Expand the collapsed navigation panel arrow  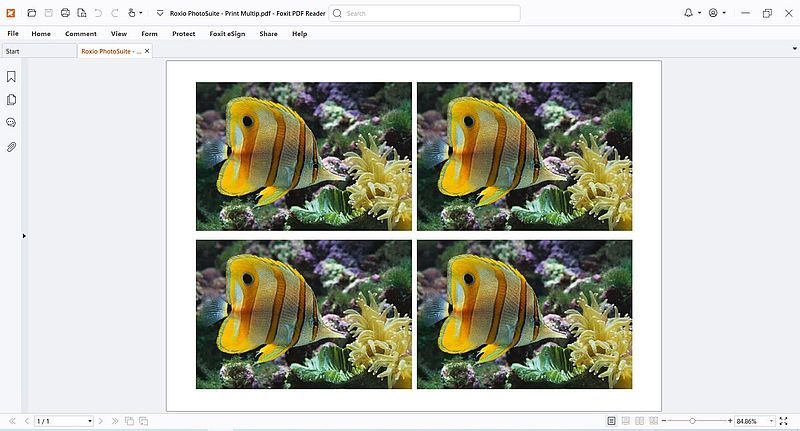(x=23, y=236)
